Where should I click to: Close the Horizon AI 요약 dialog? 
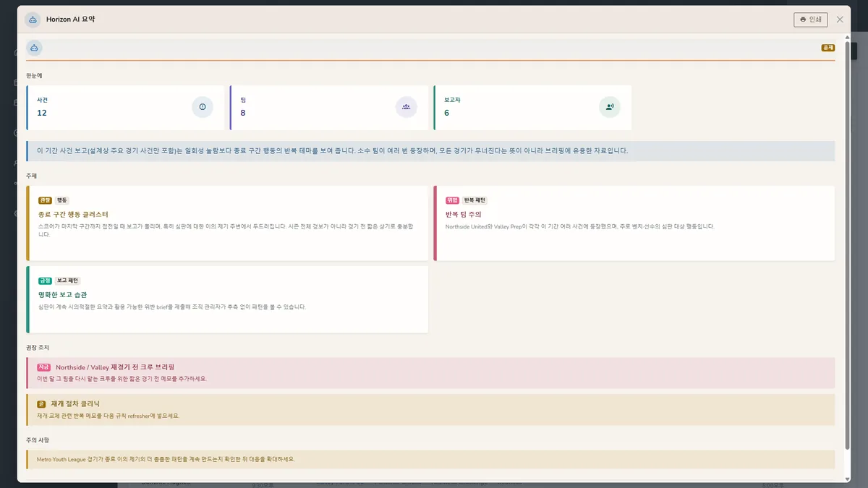pyautogui.click(x=840, y=20)
